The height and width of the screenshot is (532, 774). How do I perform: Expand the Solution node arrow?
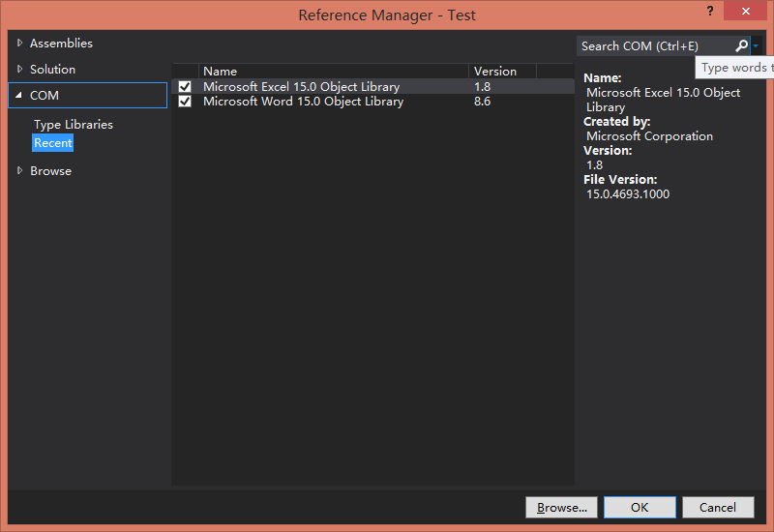click(19, 69)
